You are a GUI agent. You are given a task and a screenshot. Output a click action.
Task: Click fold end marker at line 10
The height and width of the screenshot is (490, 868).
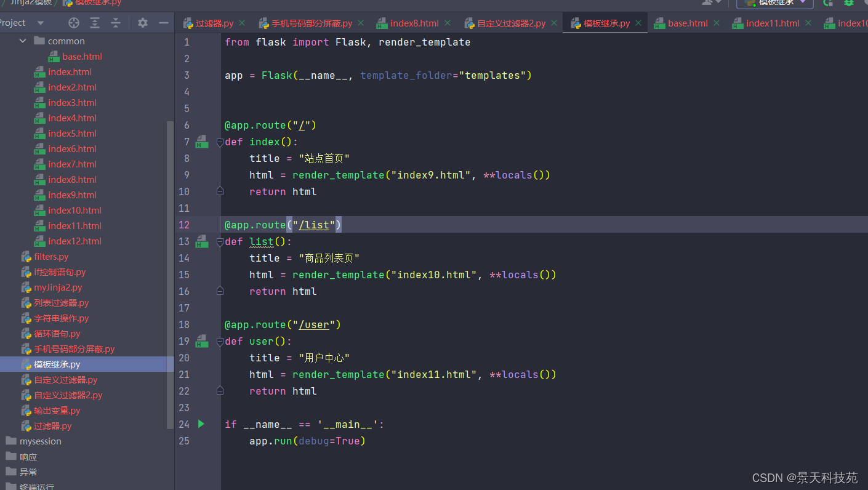click(x=220, y=191)
